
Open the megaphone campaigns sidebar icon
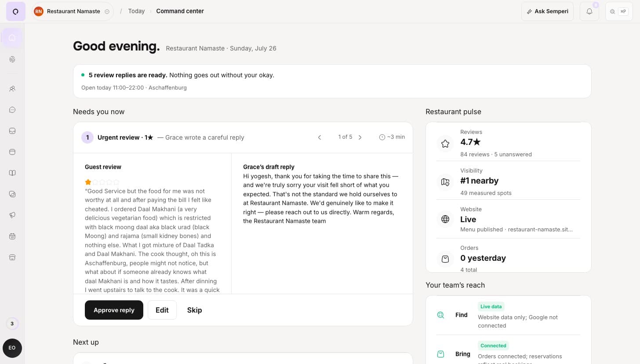pyautogui.click(x=12, y=215)
